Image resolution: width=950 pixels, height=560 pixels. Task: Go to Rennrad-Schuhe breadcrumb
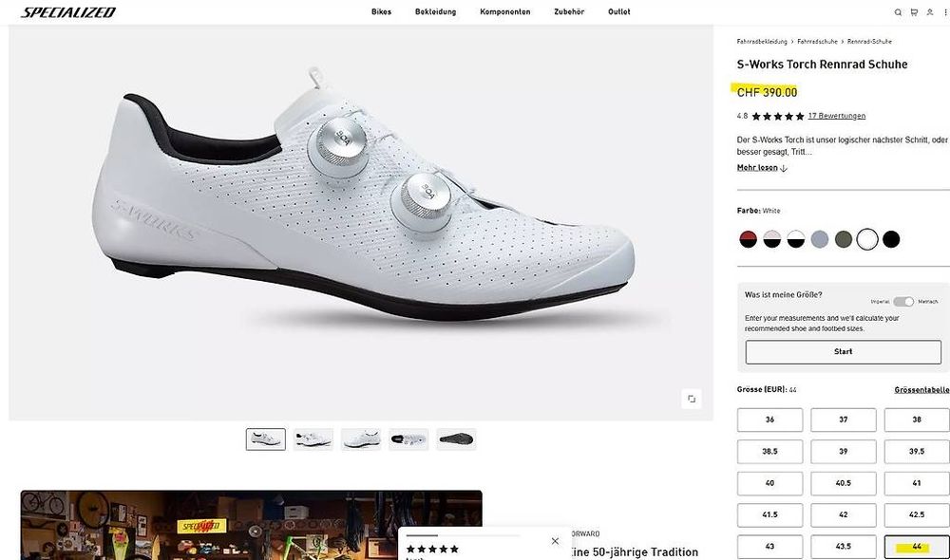coord(869,42)
